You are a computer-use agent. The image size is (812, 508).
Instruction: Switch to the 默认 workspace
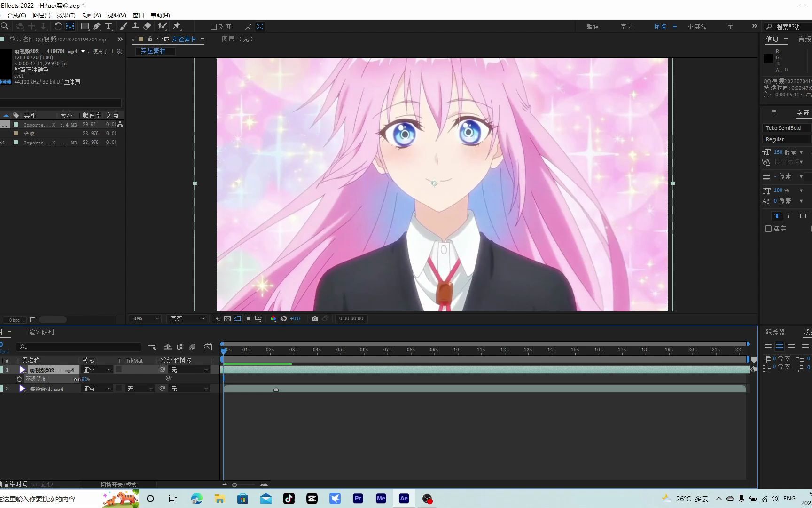(x=593, y=26)
